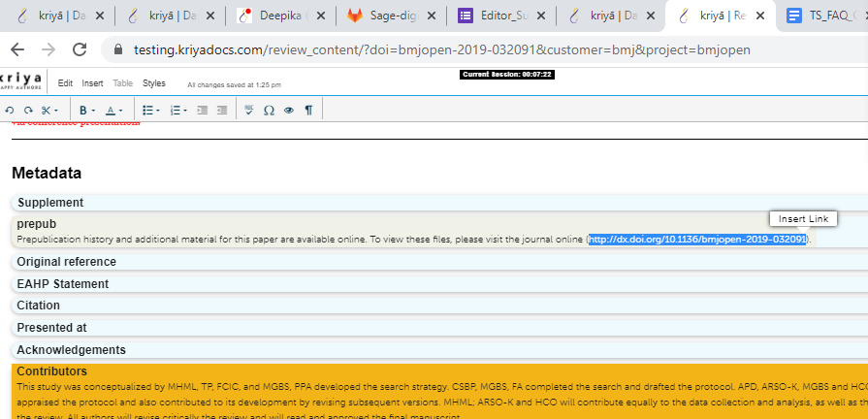Click the decrease indent icon
The width and height of the screenshot is (868, 419).
222,111
